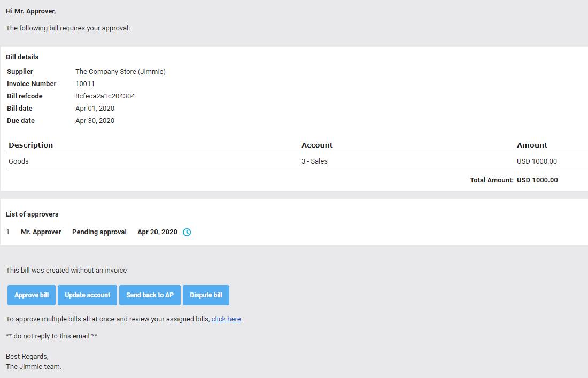The width and height of the screenshot is (588, 378).
Task: Click the Dispute bill button
Action: (206, 295)
